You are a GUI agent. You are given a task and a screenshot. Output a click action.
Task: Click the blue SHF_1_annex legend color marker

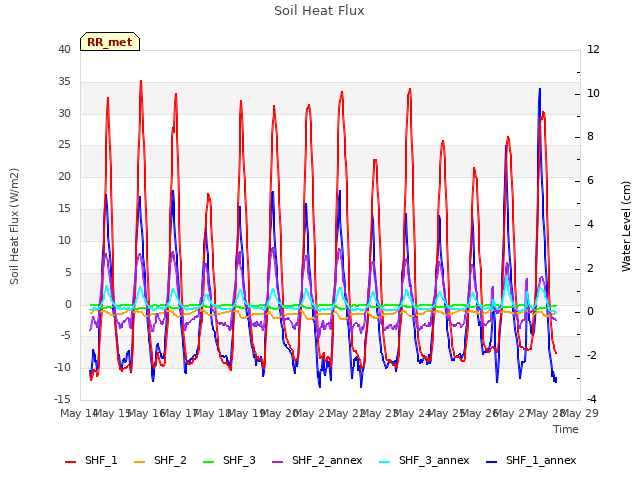tap(492, 462)
